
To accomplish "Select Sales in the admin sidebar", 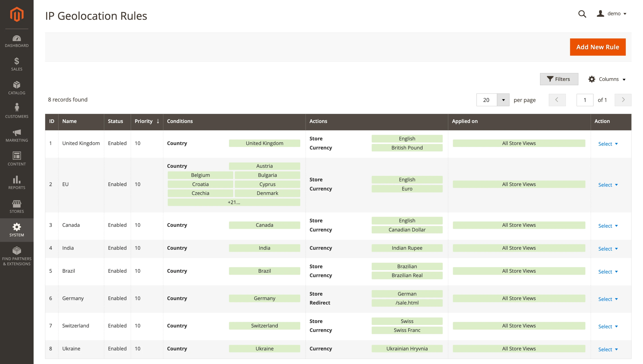I will tap(17, 64).
